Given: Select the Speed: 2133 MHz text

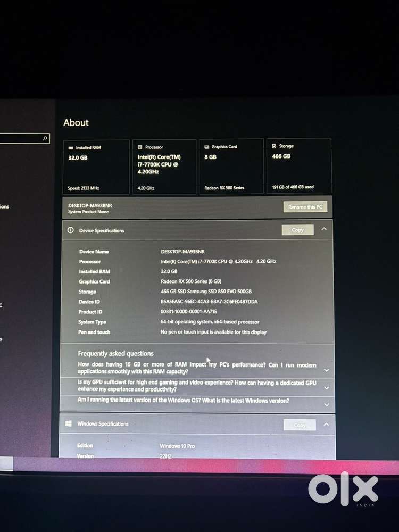Looking at the screenshot, I should [x=84, y=188].
